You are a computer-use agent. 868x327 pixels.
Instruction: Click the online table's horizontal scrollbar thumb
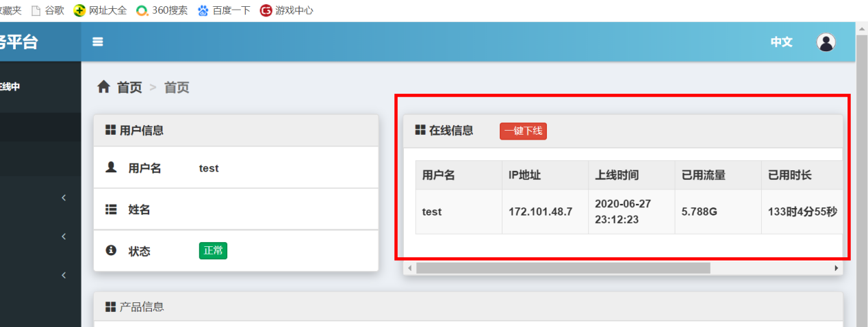563,268
